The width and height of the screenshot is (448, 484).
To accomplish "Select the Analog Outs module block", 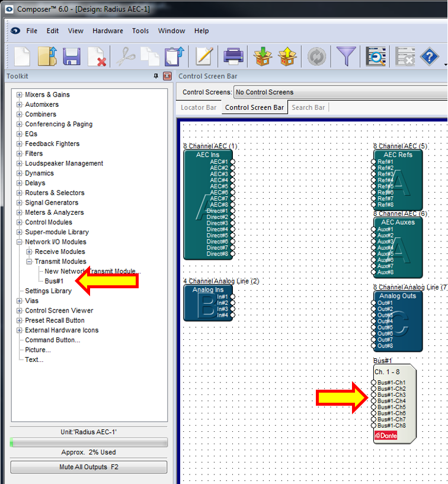I will [398, 321].
